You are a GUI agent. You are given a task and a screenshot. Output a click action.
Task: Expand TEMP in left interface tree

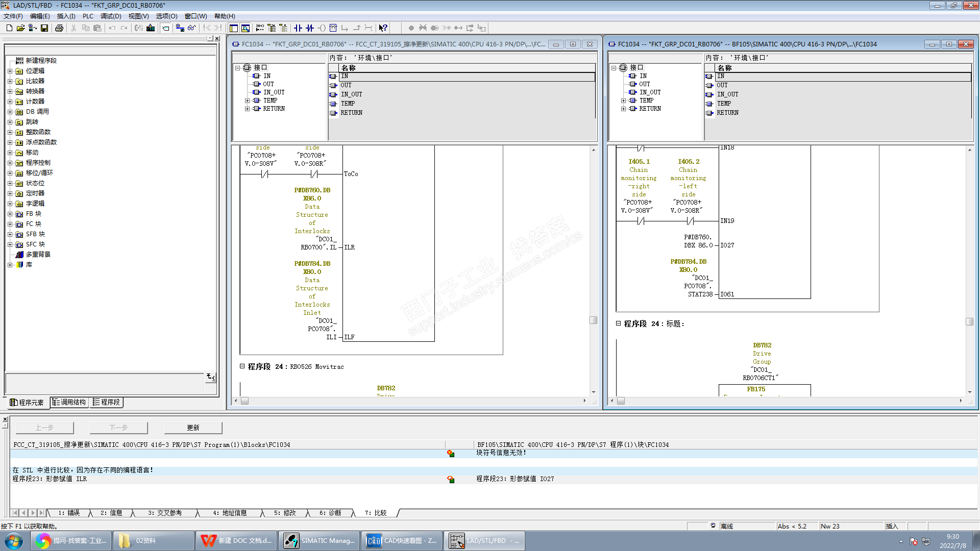[x=247, y=101]
